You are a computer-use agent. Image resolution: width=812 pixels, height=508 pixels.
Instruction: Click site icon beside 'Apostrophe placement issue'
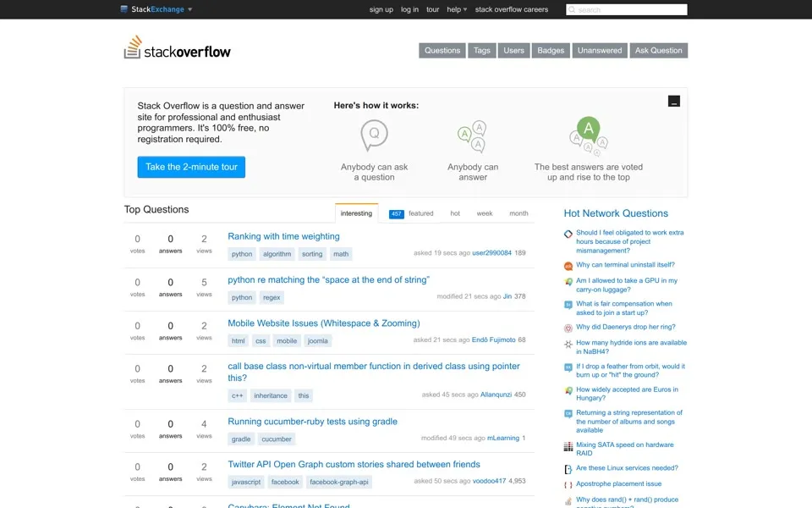(568, 485)
